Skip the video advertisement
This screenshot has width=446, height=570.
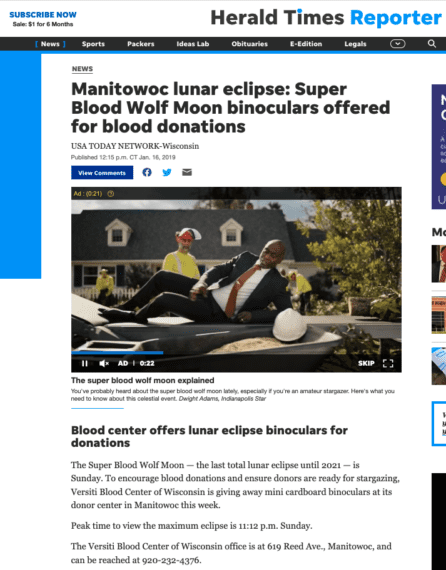point(366,363)
